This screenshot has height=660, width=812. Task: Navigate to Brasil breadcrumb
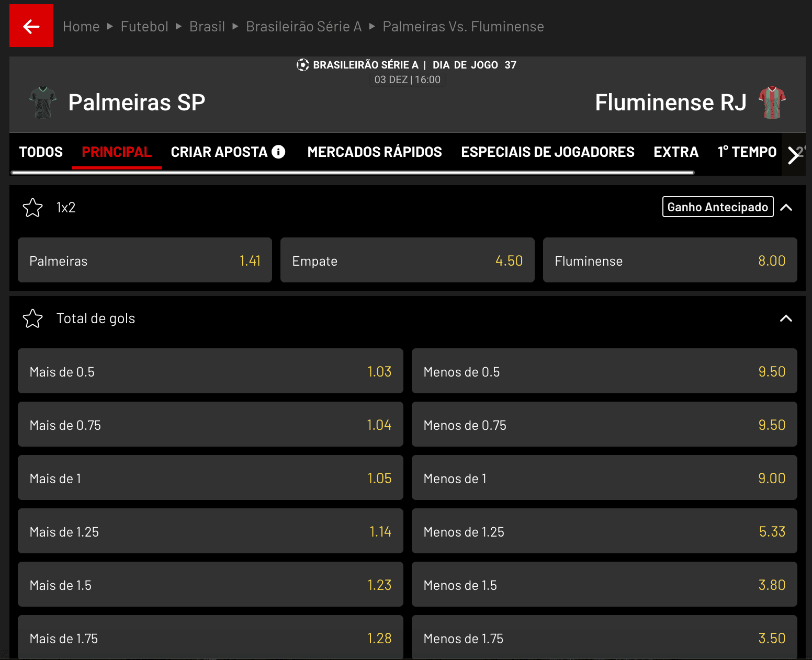pyautogui.click(x=207, y=26)
